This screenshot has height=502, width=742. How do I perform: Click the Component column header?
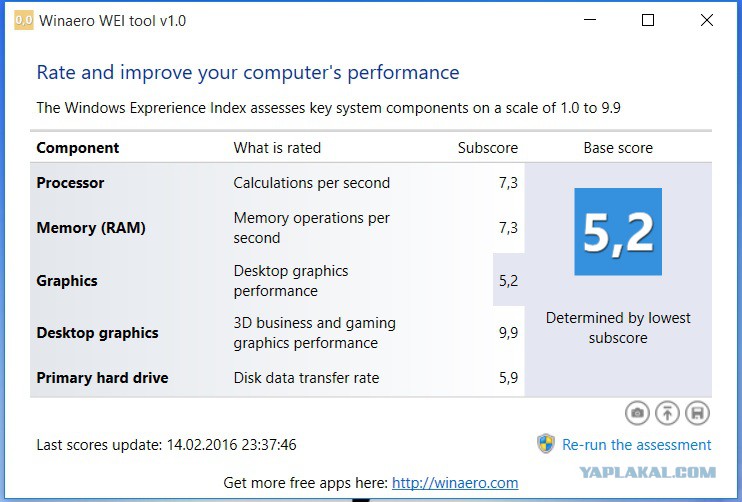pos(77,148)
